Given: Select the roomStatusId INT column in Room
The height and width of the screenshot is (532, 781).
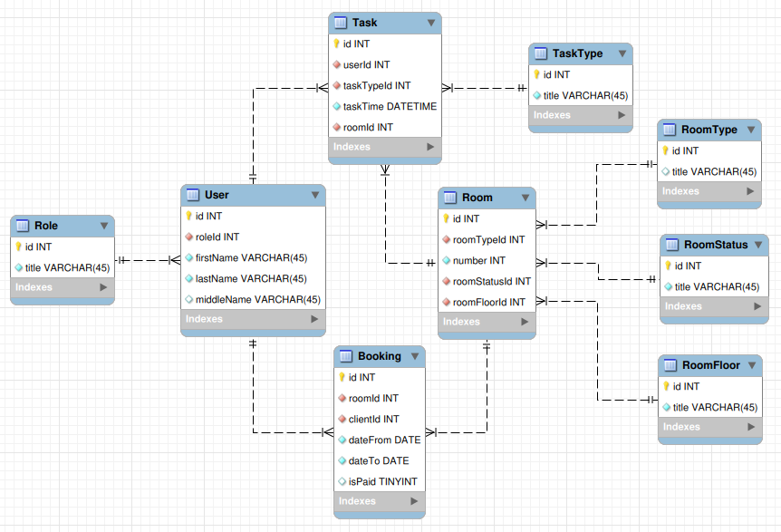Looking at the screenshot, I should coord(491,281).
